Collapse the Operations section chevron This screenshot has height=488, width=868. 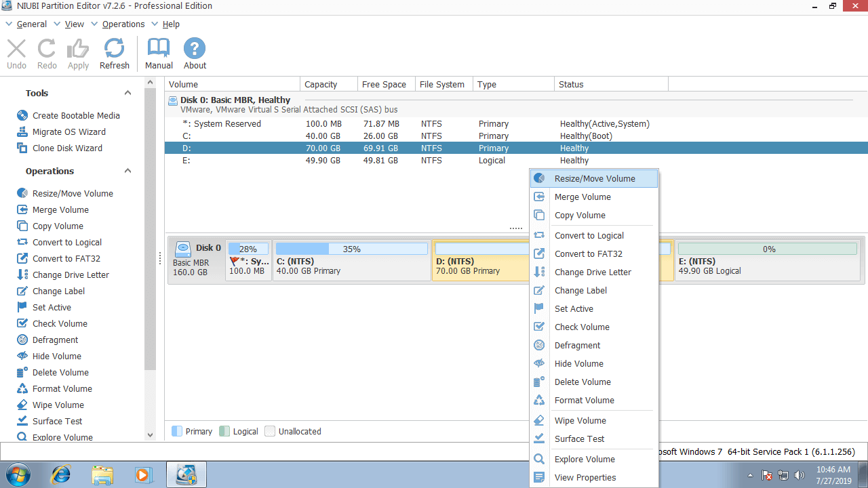127,171
